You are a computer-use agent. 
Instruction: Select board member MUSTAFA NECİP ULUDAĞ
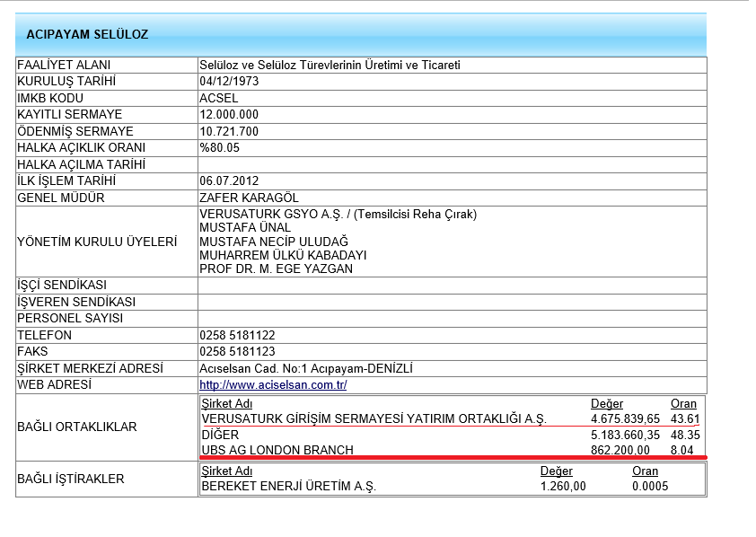pyautogui.click(x=274, y=242)
